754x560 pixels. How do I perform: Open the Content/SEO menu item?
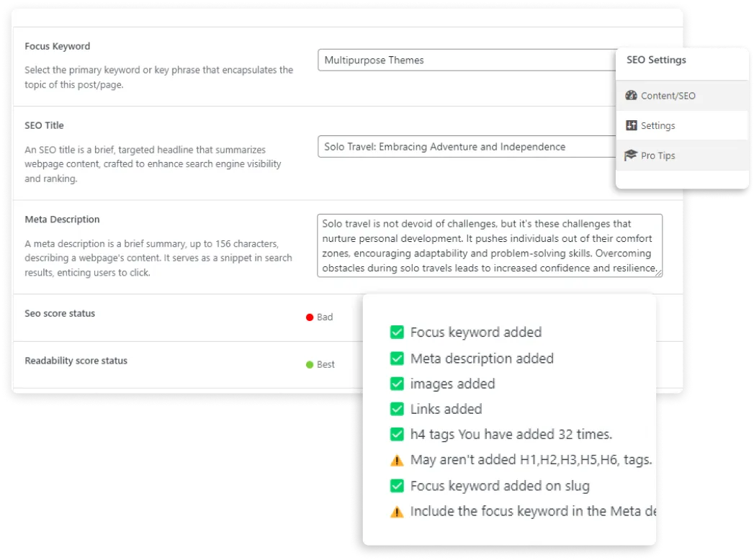pos(668,96)
